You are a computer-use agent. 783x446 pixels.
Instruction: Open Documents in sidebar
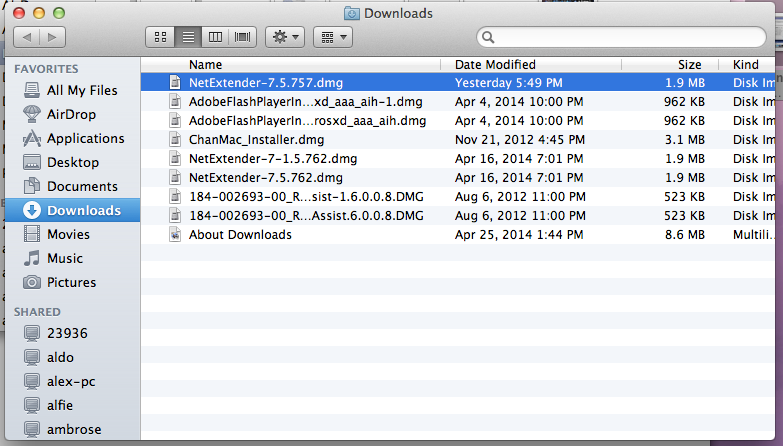[73, 186]
